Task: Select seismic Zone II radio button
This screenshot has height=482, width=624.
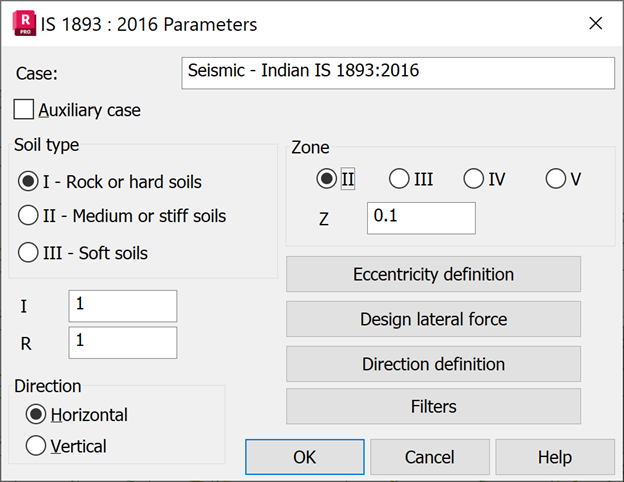Action: coord(326,180)
